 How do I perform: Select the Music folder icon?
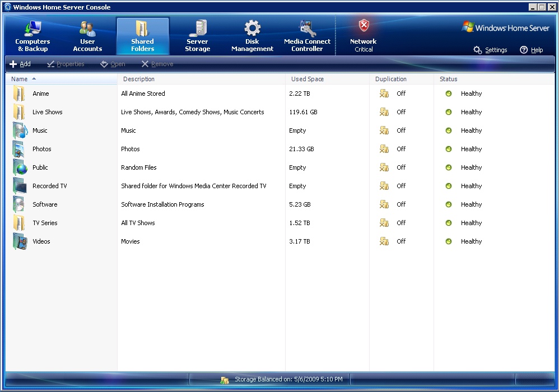click(20, 130)
